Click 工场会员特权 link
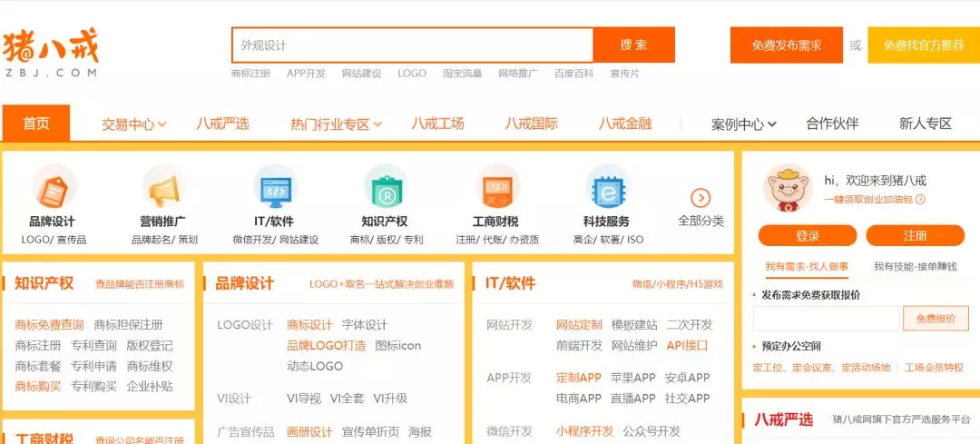 935,367
